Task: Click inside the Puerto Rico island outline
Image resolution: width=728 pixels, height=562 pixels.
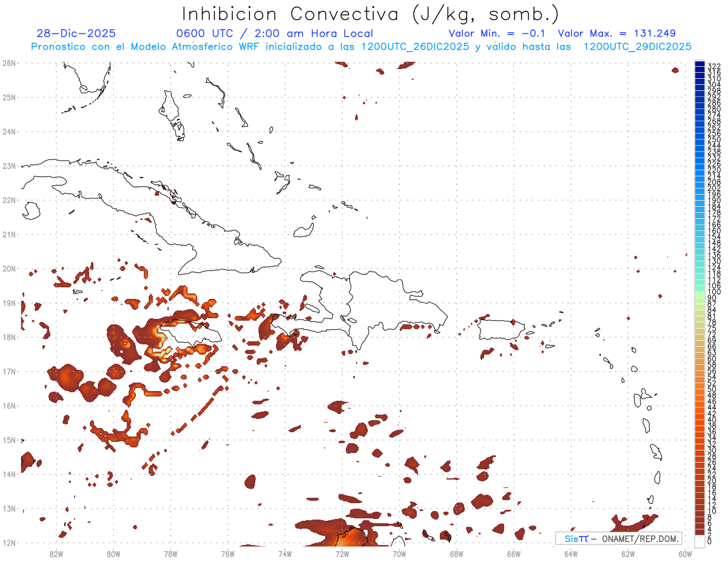Action: click(500, 330)
